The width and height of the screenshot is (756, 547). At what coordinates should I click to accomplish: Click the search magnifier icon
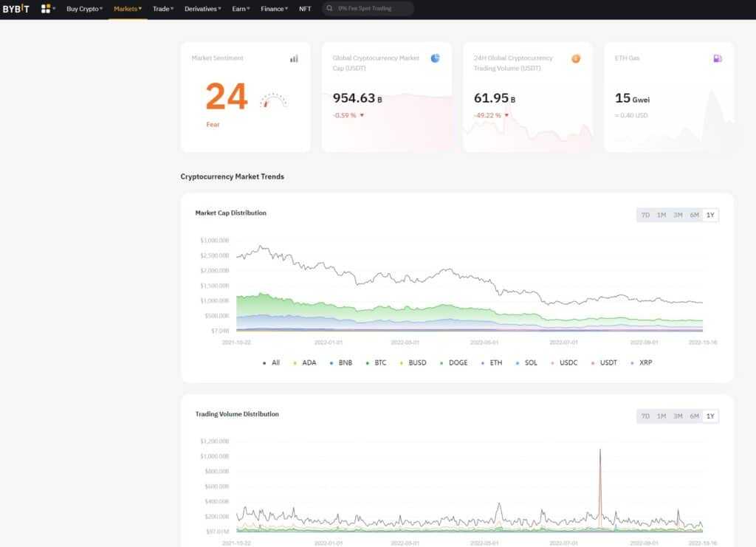click(x=329, y=8)
